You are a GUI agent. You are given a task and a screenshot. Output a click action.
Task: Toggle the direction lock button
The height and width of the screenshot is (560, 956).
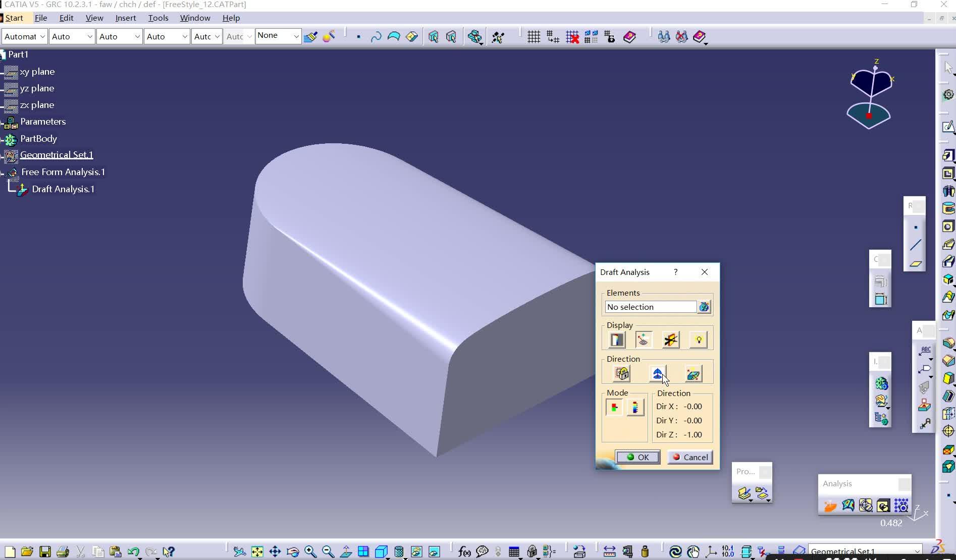point(622,373)
